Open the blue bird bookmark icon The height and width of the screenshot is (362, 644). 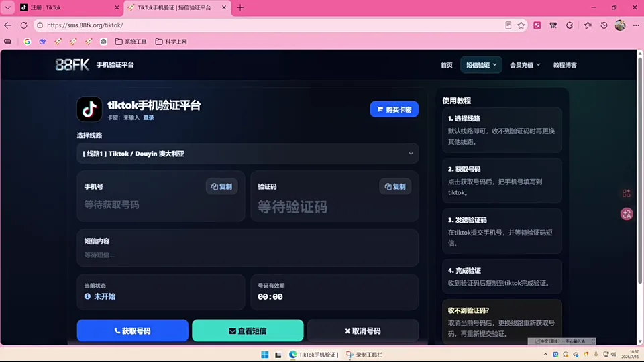[42, 42]
